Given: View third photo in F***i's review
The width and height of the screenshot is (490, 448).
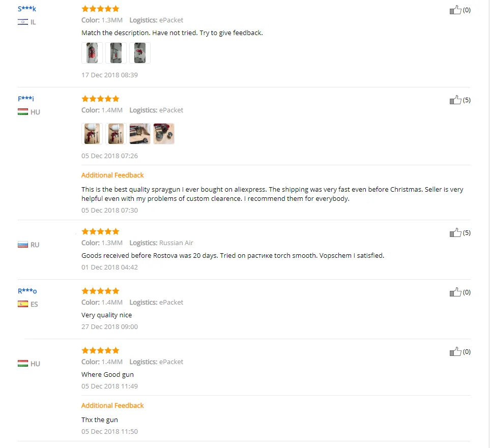Looking at the screenshot, I should coord(140,134).
